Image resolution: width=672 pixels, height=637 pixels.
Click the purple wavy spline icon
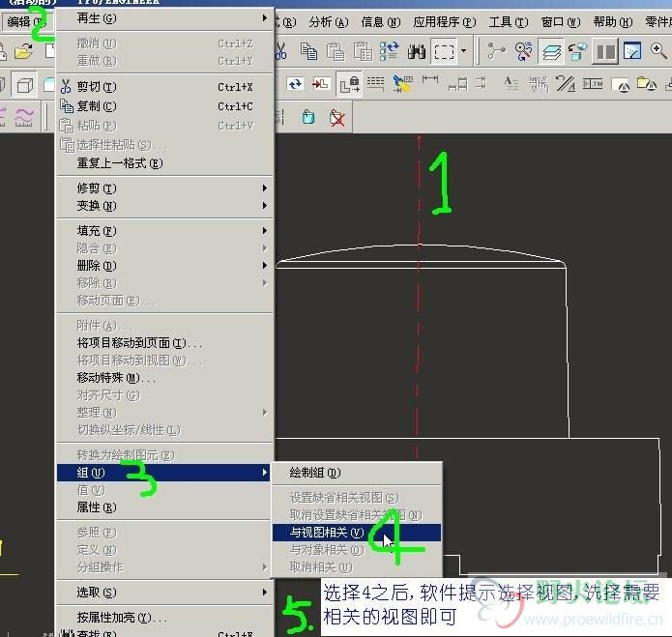coord(24,117)
